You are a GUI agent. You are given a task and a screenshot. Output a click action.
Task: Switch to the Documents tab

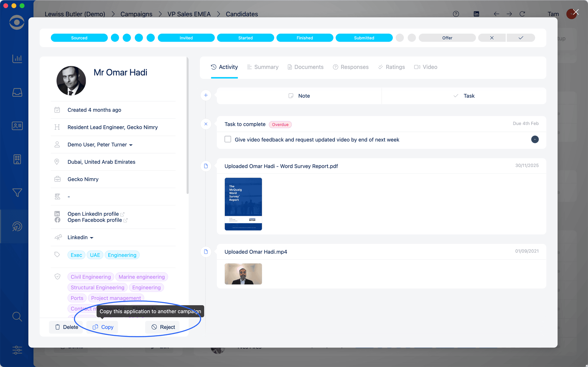tap(305, 67)
